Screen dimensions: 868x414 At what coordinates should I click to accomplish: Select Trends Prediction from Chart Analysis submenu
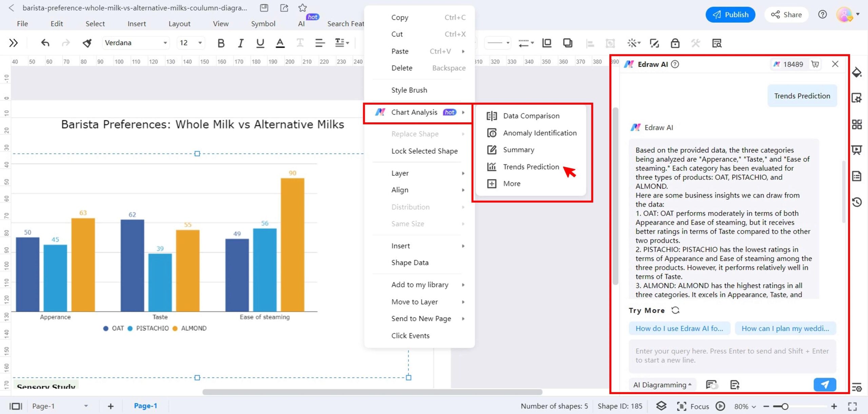(531, 166)
